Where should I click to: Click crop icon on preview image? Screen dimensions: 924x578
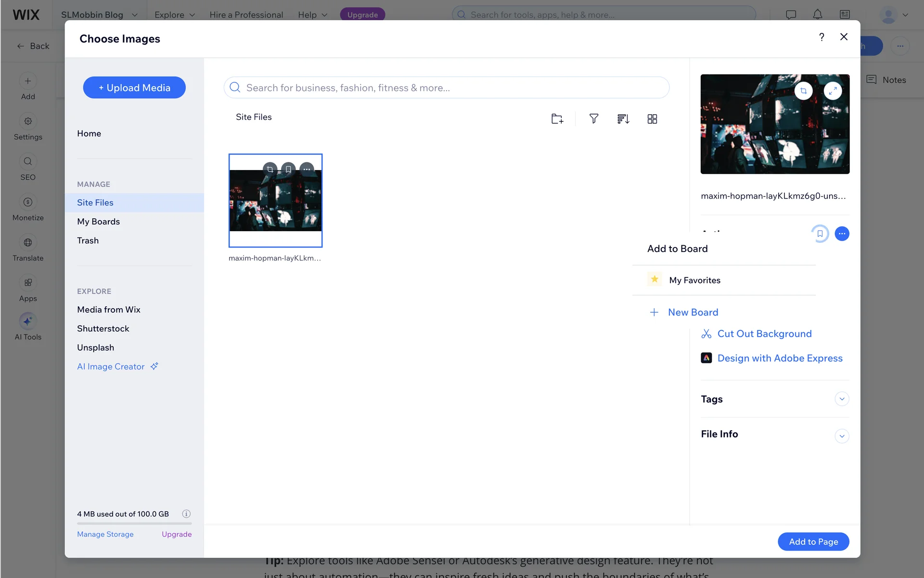point(803,91)
